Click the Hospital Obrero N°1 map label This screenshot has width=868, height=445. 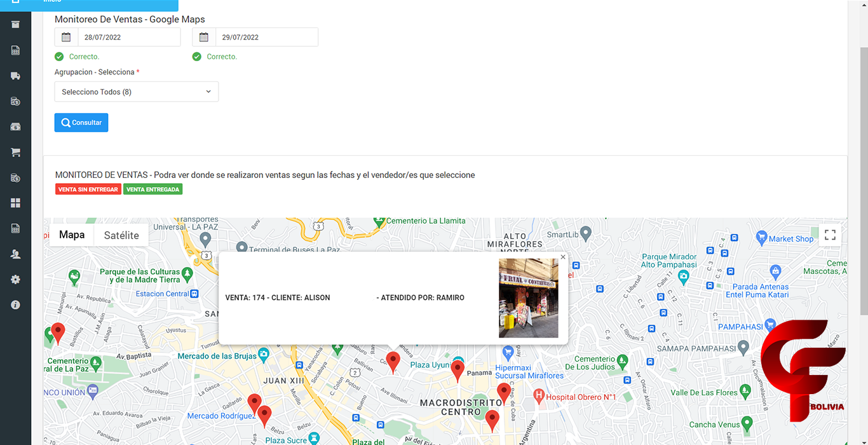pos(581,397)
